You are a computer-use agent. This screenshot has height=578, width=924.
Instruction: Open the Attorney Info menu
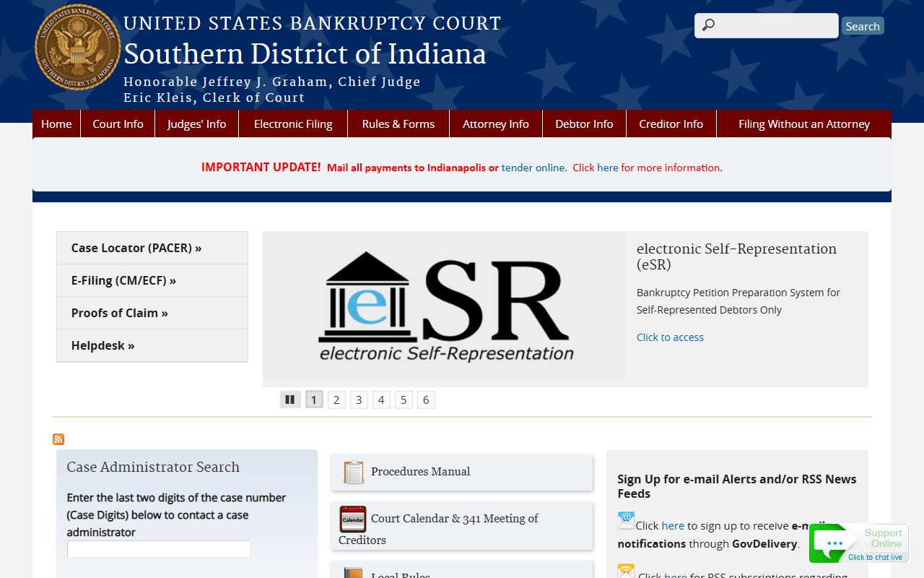tap(496, 124)
